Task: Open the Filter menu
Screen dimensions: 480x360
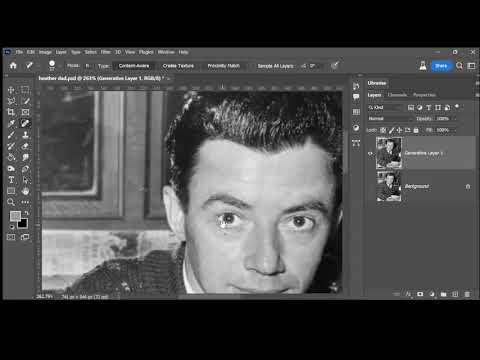Action: click(106, 52)
